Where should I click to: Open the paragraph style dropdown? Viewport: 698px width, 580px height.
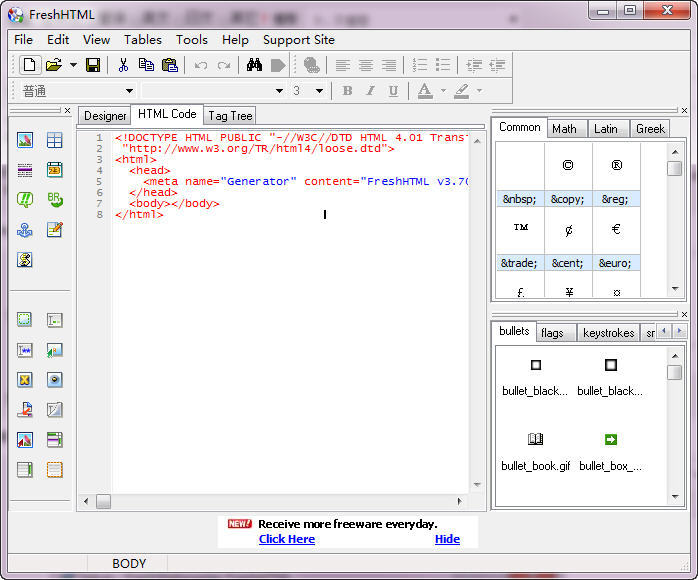129,91
